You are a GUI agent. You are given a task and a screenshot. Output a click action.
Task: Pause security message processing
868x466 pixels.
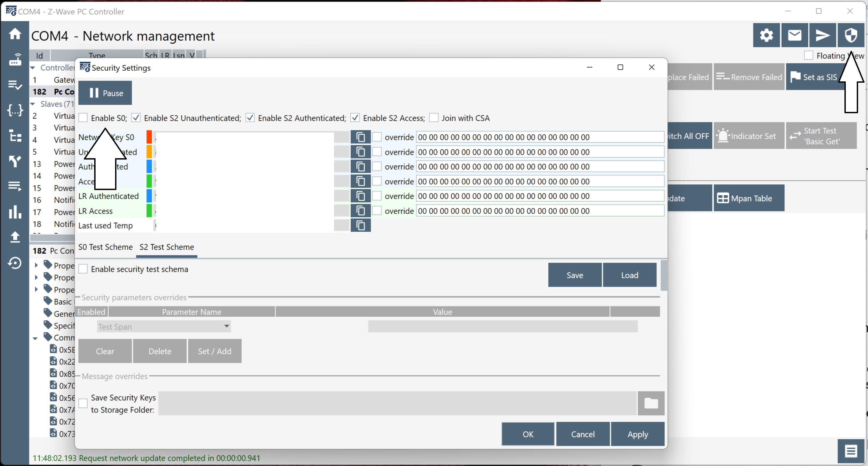(105, 93)
